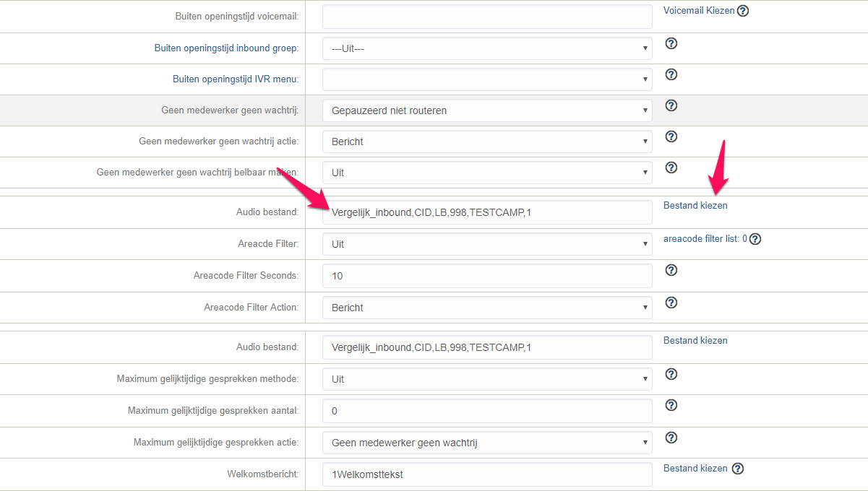This screenshot has height=491, width=868.
Task: Open Areacode Filter Action dropdown
Action: (x=487, y=308)
